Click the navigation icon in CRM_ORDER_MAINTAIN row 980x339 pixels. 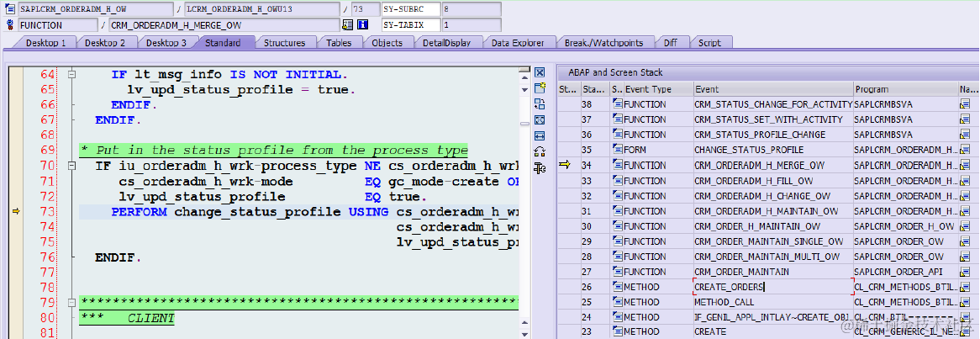[x=965, y=272]
